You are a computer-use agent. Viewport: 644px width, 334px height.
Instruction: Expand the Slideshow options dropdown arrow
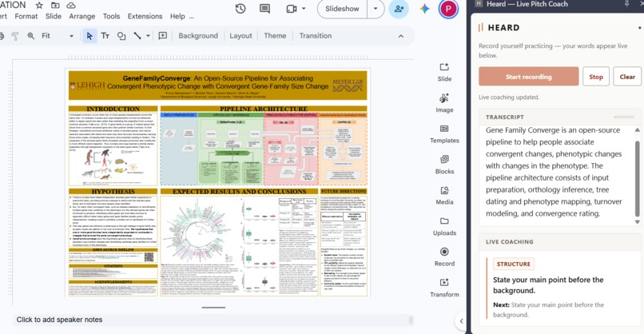pyautogui.click(x=376, y=9)
